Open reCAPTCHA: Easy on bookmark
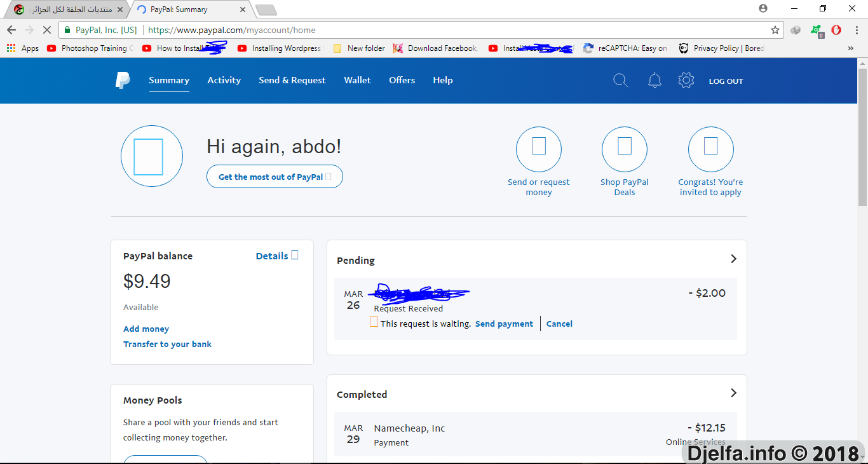 (x=625, y=48)
